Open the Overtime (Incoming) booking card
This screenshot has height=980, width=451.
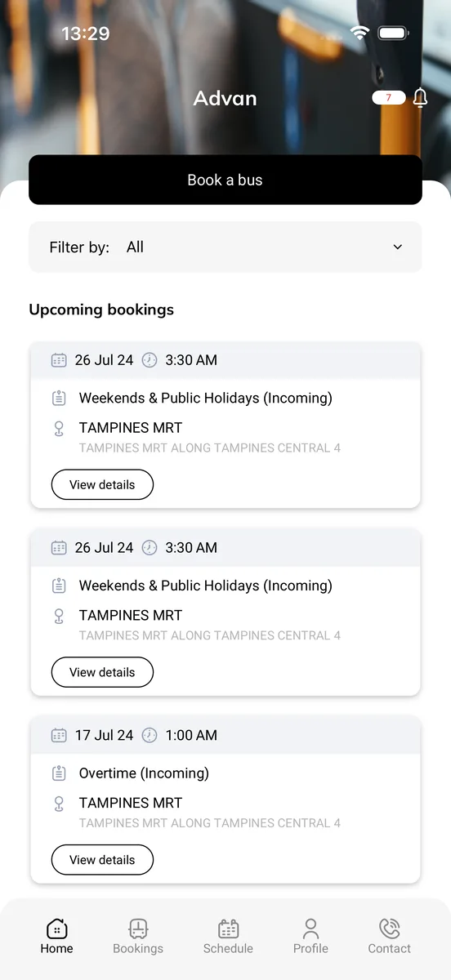point(225,800)
